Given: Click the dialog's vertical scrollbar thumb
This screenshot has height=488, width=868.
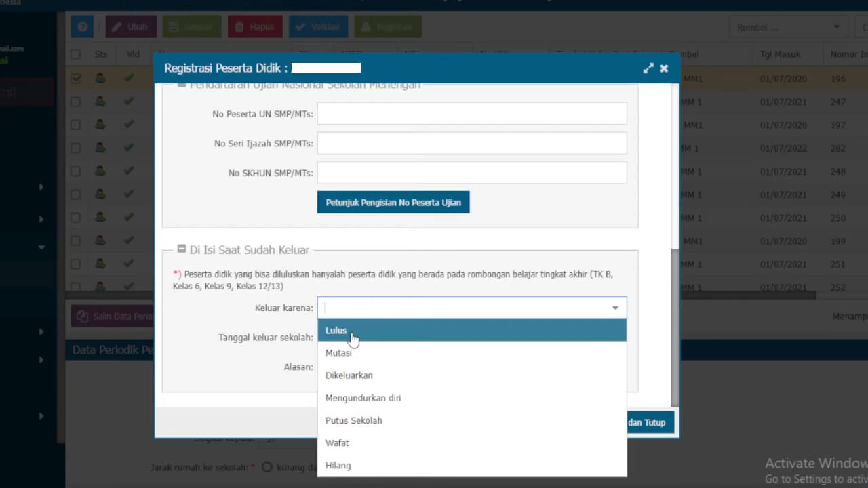Looking at the screenshot, I should pyautogui.click(x=674, y=327).
